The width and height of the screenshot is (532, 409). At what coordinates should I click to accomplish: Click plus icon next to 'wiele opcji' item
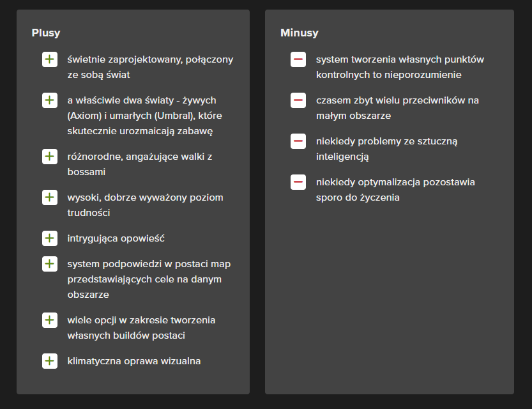pos(50,320)
